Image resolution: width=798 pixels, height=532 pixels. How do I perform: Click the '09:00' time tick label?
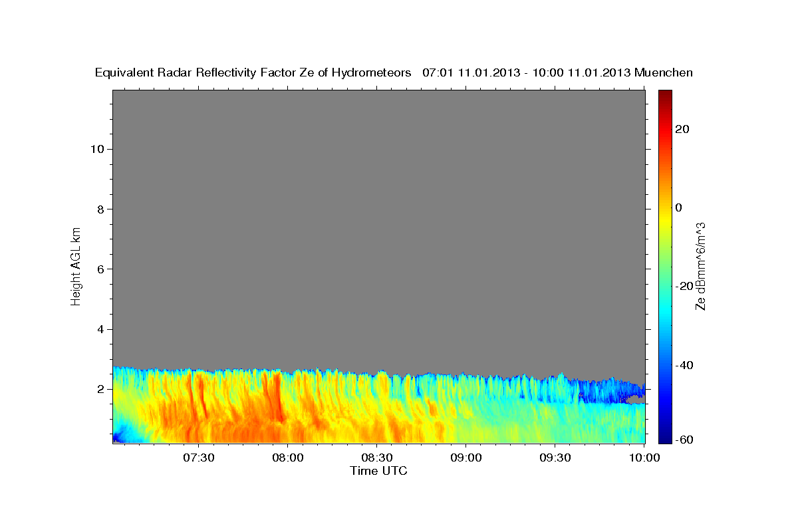pyautogui.click(x=465, y=458)
